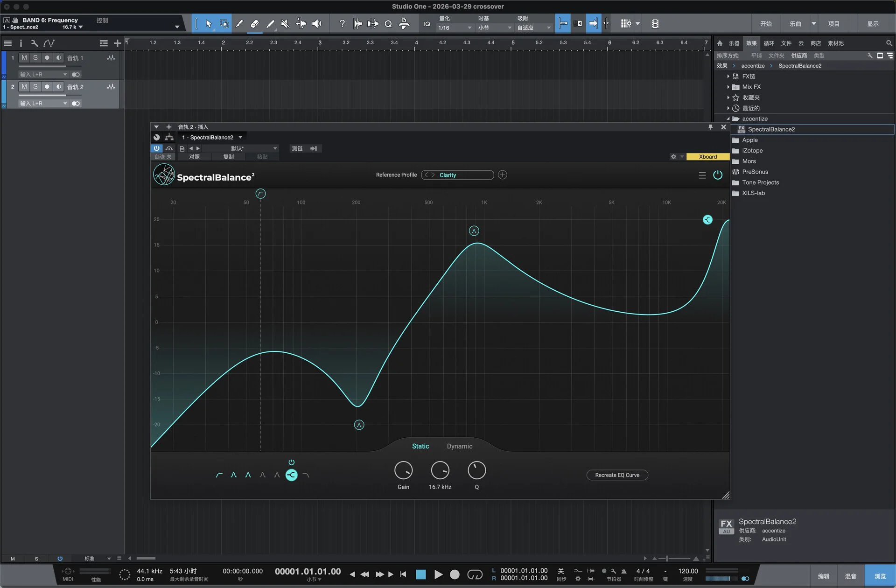Toggle SpectralBalance plugin power button
The image size is (896, 588).
(x=718, y=175)
